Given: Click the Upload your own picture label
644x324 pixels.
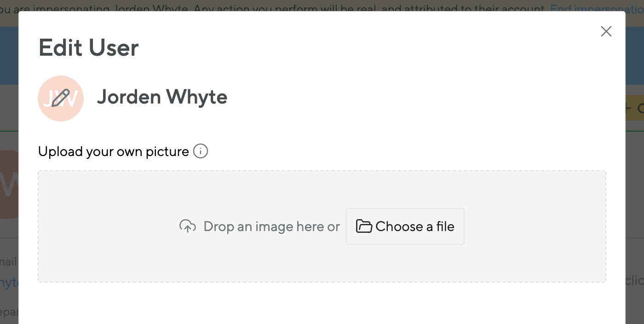Looking at the screenshot, I should click(x=114, y=151).
